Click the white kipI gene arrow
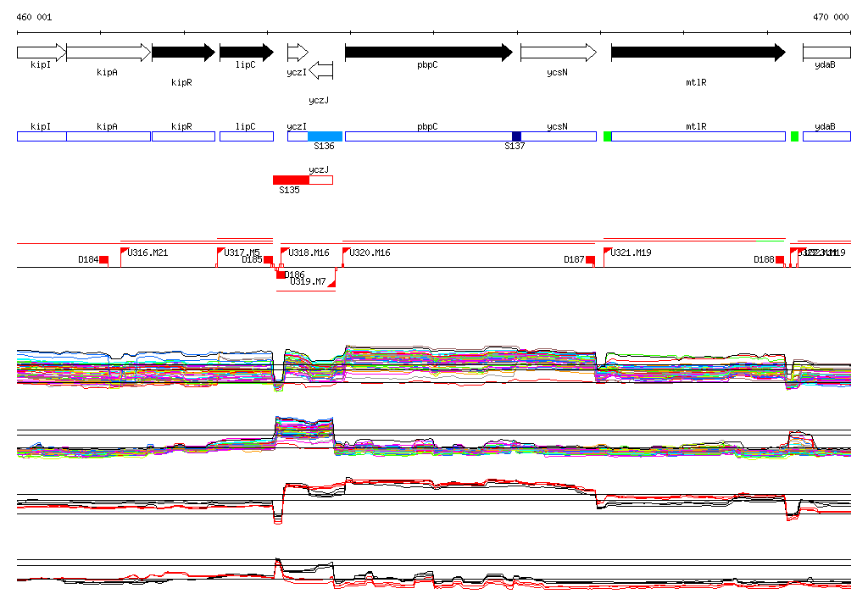Screen dimensions: 868x605 pos(42,53)
